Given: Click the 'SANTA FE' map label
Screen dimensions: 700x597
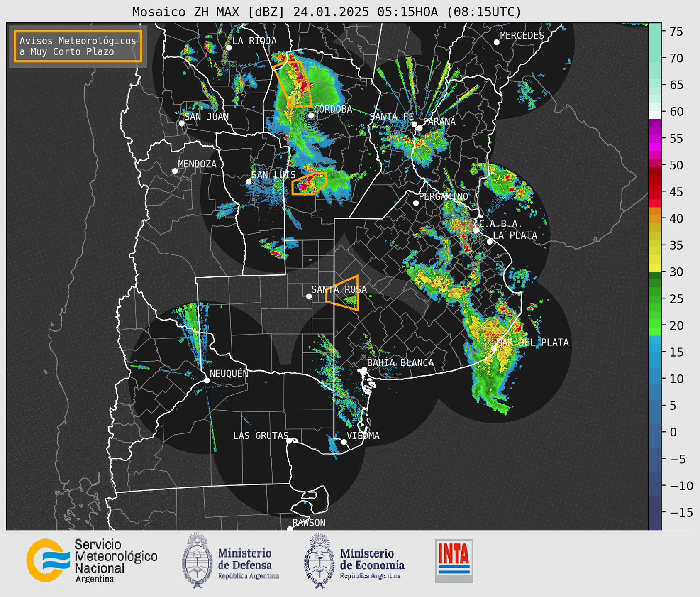Looking at the screenshot, I should click(x=392, y=117).
